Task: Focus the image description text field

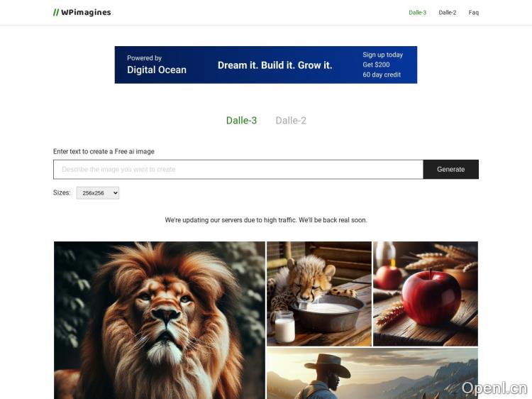Action: pyautogui.click(x=238, y=170)
